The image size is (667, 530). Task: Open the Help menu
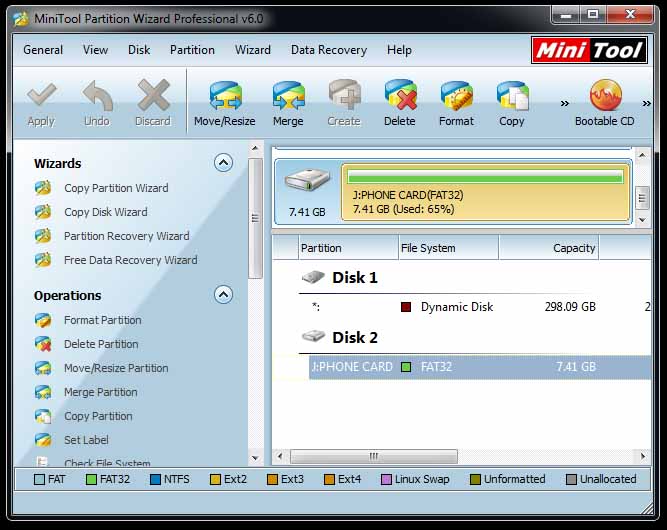(399, 50)
